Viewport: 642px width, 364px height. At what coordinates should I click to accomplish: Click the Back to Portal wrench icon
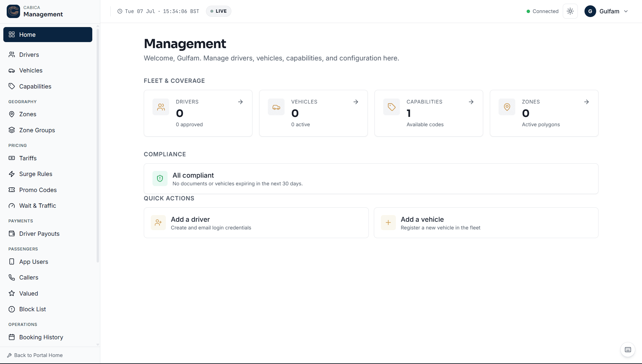9,355
